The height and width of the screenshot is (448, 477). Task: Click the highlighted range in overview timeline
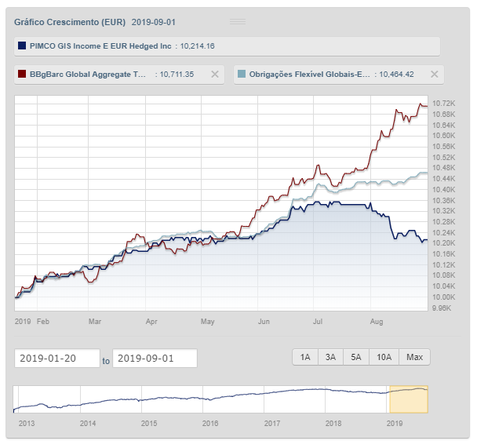(x=408, y=399)
